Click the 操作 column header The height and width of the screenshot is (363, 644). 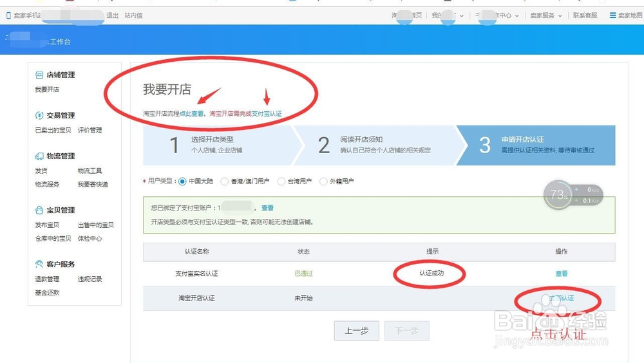[x=562, y=252]
